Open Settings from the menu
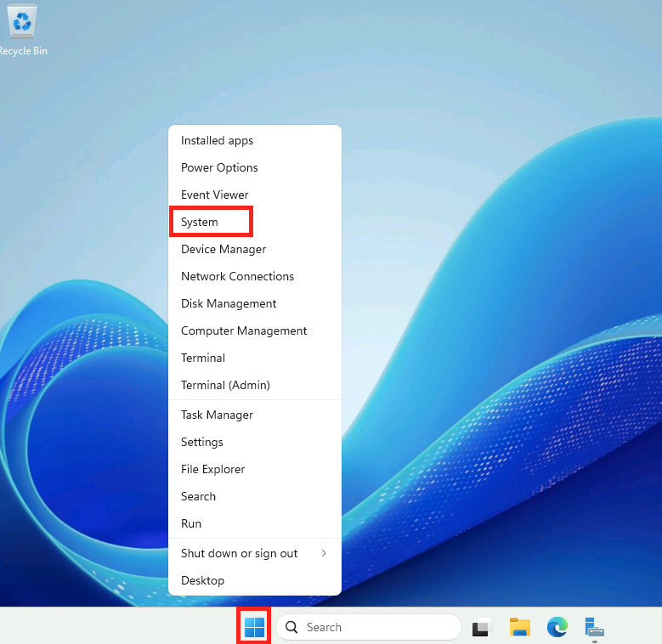Screen dimensions: 662x644 click(x=255, y=443)
